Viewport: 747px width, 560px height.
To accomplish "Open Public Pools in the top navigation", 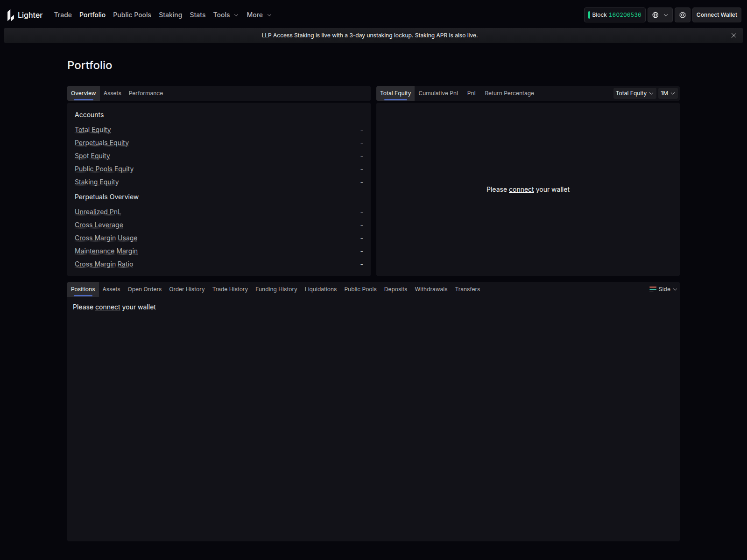I will [132, 15].
